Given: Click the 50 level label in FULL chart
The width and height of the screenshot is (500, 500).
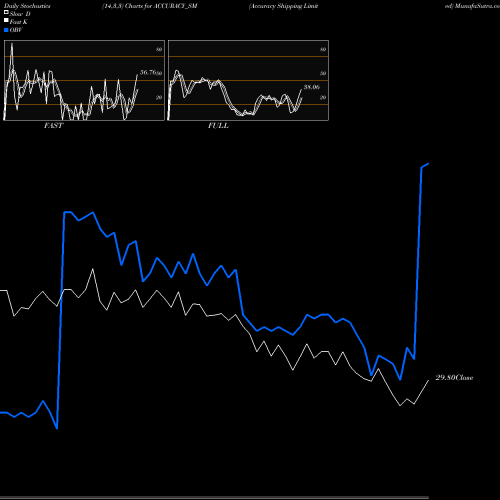Looking at the screenshot, I should pos(323,73).
